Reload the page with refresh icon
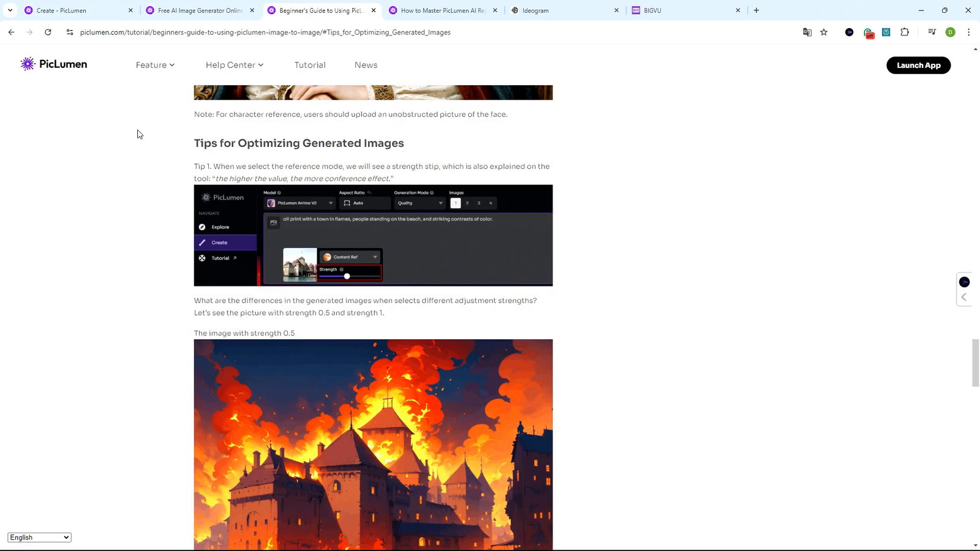This screenshot has height=551, width=980. coord(48,32)
